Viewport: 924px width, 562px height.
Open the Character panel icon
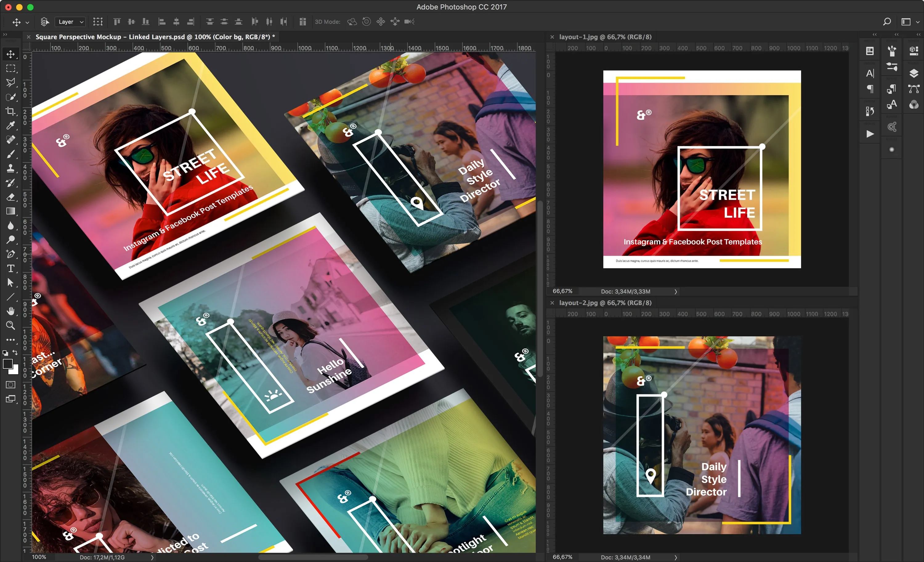[x=869, y=73]
